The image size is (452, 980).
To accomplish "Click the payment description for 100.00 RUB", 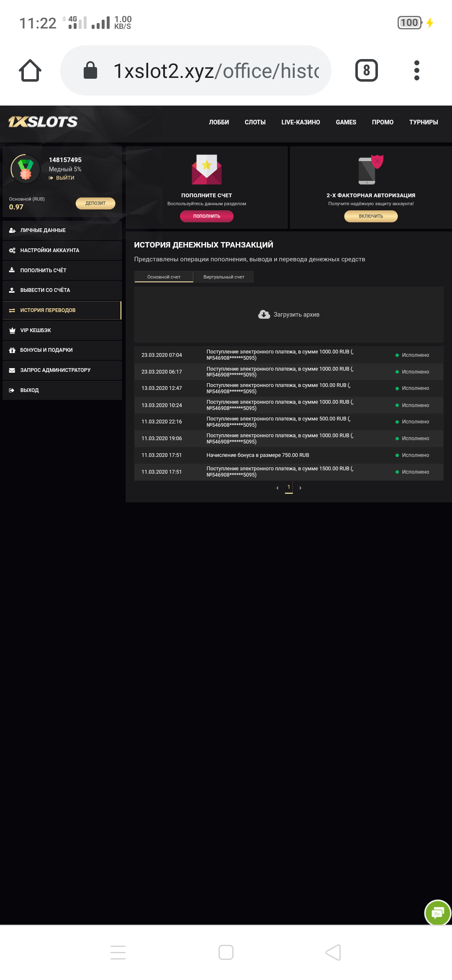I will [x=279, y=388].
